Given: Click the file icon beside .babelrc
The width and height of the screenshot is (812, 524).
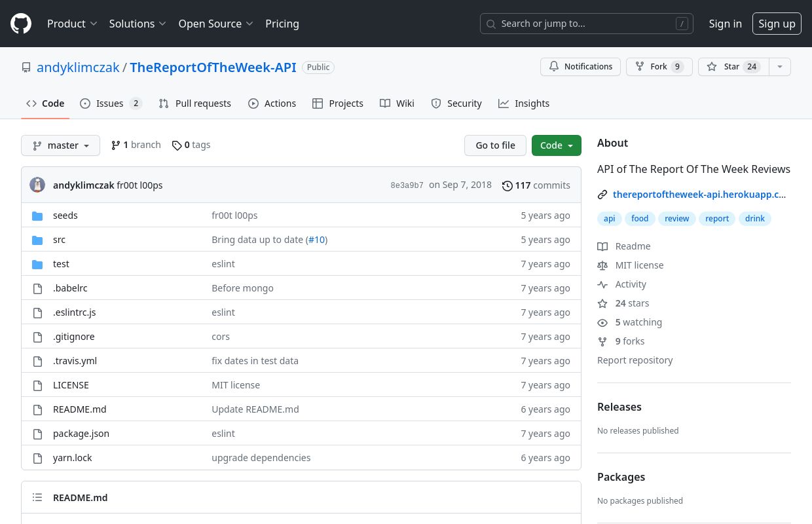Looking at the screenshot, I should coord(37,288).
